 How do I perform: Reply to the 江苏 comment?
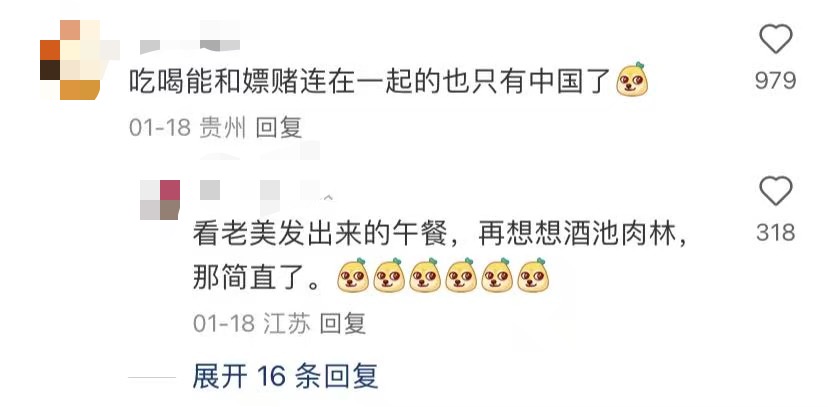(x=343, y=323)
